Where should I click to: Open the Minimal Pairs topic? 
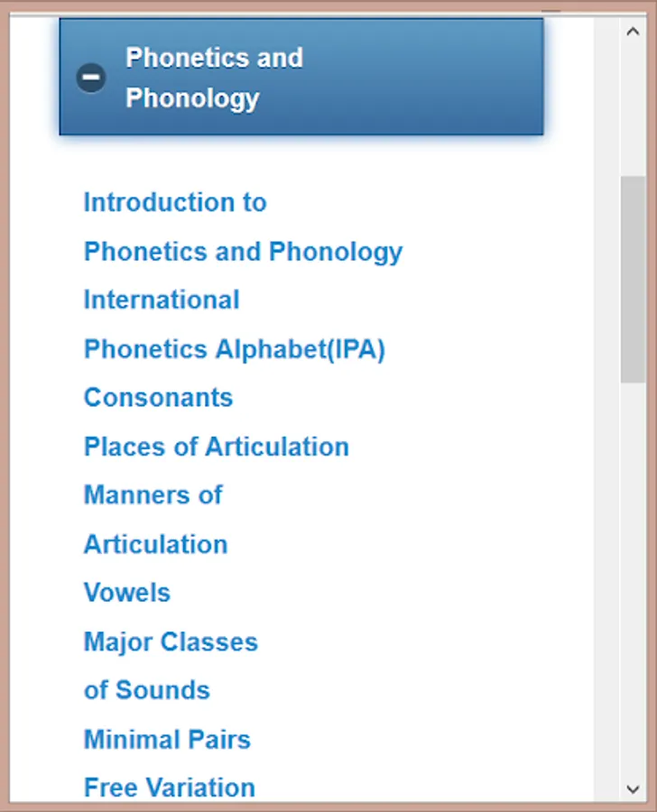pos(167,739)
